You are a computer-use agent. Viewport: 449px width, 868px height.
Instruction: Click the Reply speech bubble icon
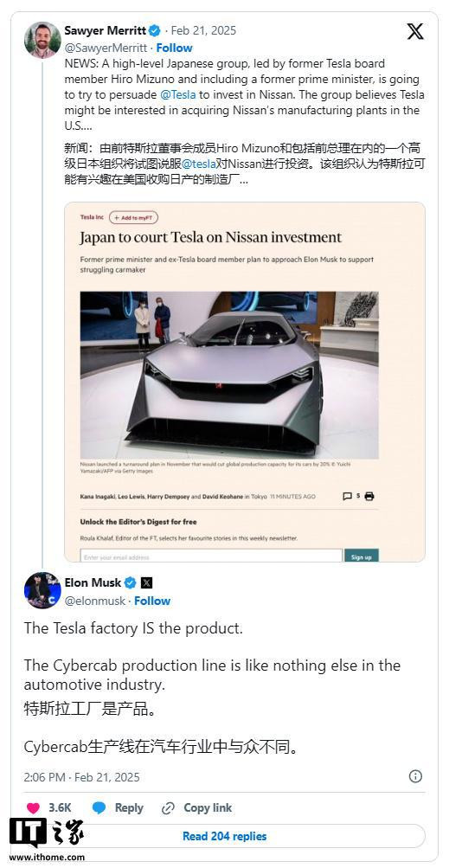pyautogui.click(x=99, y=807)
